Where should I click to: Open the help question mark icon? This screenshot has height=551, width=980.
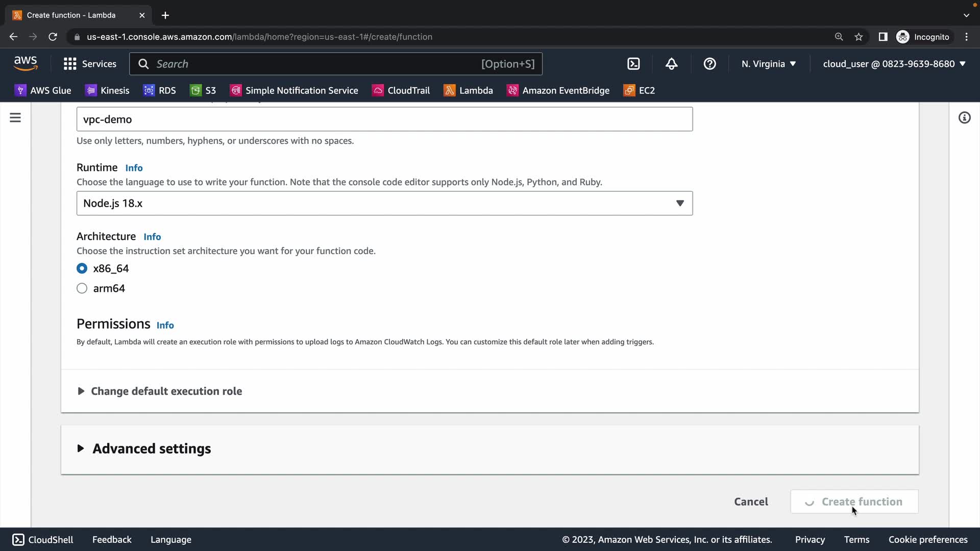[x=709, y=64]
